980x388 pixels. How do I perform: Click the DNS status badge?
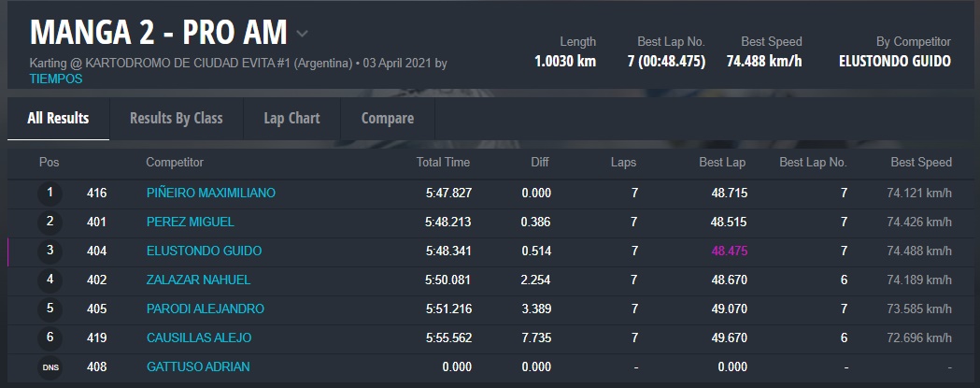(50, 367)
